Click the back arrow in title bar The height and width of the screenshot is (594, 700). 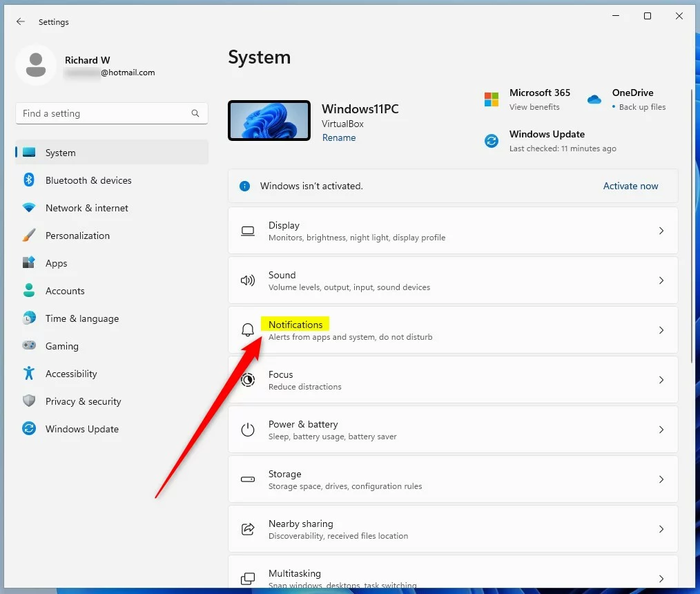(x=21, y=22)
